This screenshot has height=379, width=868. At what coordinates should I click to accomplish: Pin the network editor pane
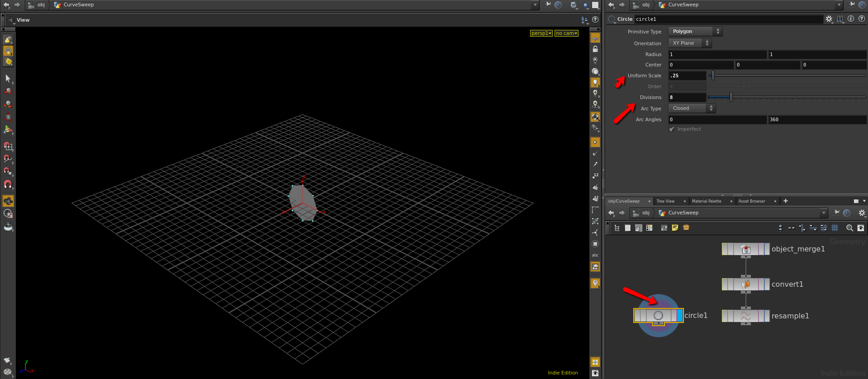836,213
